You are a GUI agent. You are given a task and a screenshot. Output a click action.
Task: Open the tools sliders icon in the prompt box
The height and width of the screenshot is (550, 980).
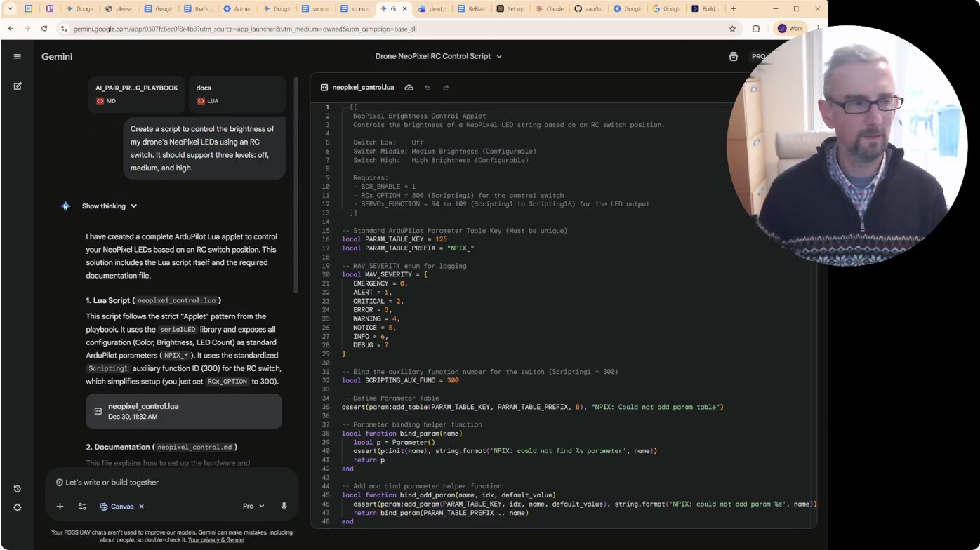click(82, 507)
